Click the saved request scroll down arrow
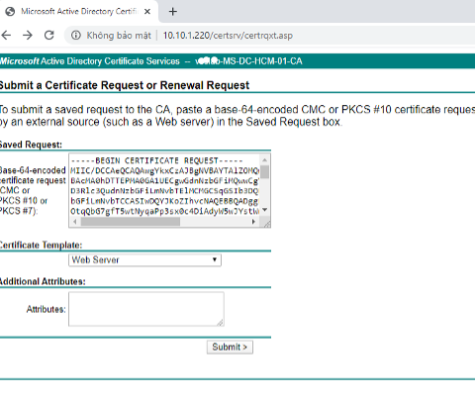The height and width of the screenshot is (400, 475). [x=265, y=210]
